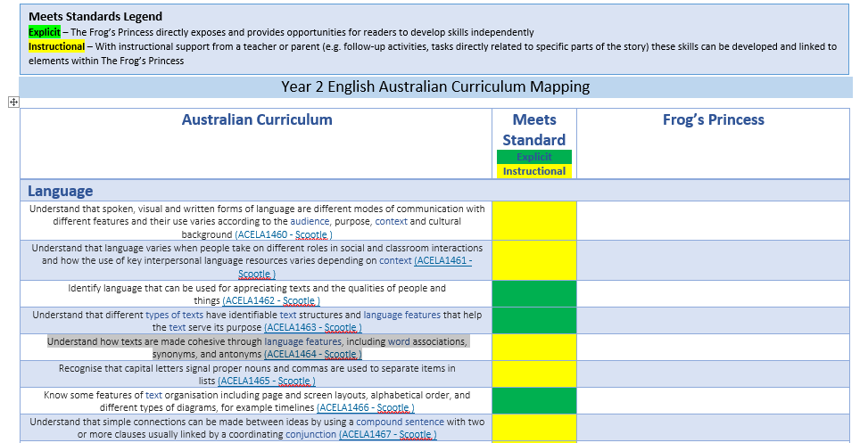
Task: Click the 'text' link before 'structures and'
Action: pyautogui.click(x=288, y=315)
